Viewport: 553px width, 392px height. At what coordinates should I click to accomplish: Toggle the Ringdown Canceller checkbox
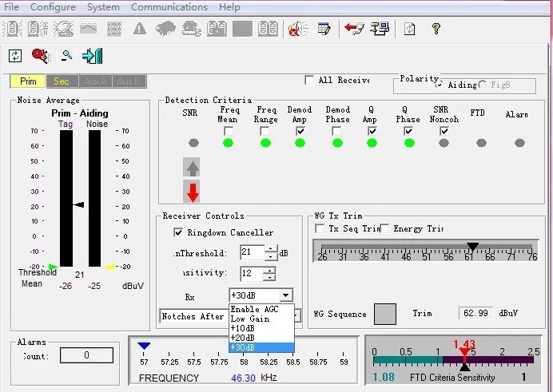point(178,233)
